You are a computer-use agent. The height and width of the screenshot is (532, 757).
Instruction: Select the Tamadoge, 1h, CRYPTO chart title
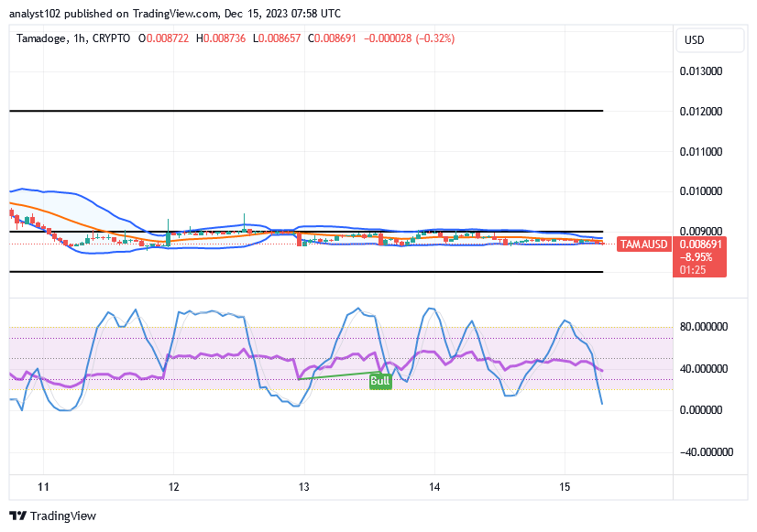click(73, 38)
